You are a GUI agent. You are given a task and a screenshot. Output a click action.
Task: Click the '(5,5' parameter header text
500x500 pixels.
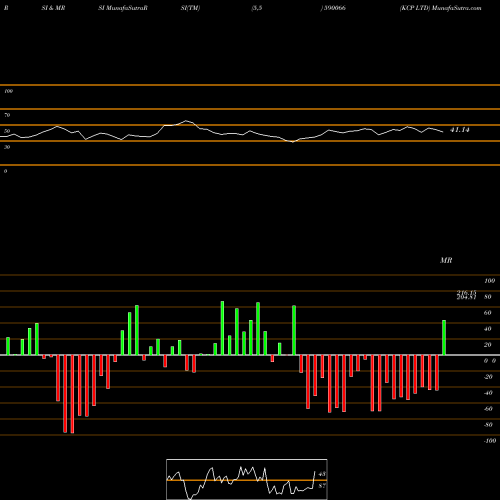click(x=257, y=8)
